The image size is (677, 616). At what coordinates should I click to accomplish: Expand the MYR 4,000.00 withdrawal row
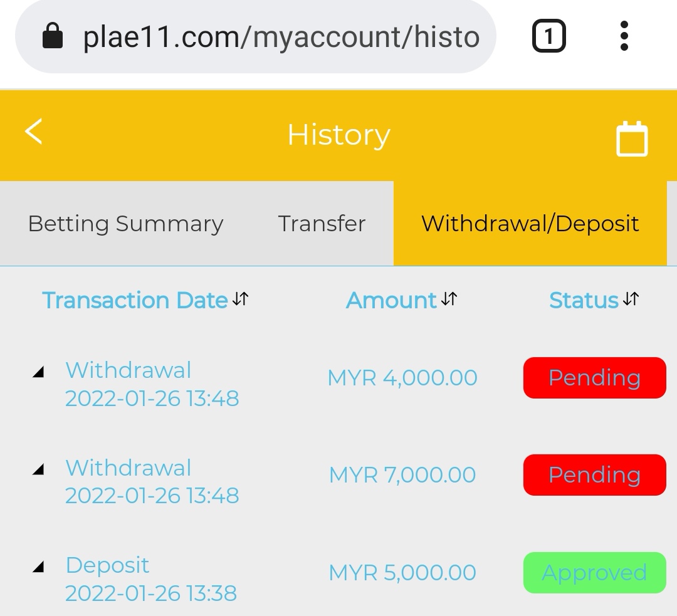pyautogui.click(x=39, y=372)
